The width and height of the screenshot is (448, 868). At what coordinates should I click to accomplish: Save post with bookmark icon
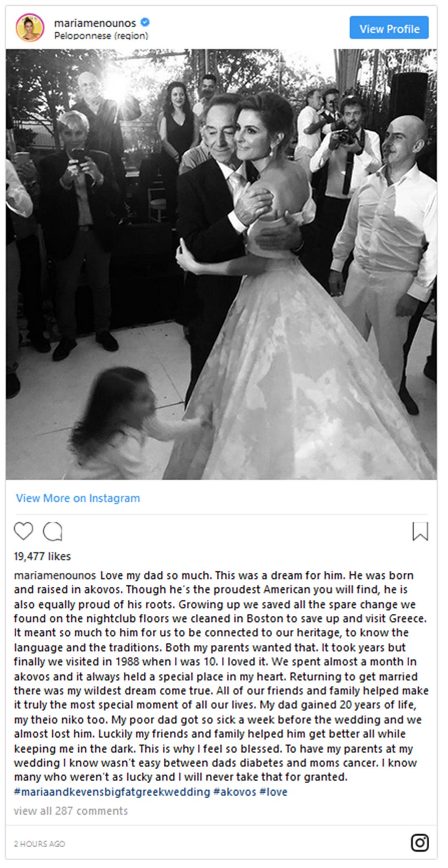[x=420, y=531]
